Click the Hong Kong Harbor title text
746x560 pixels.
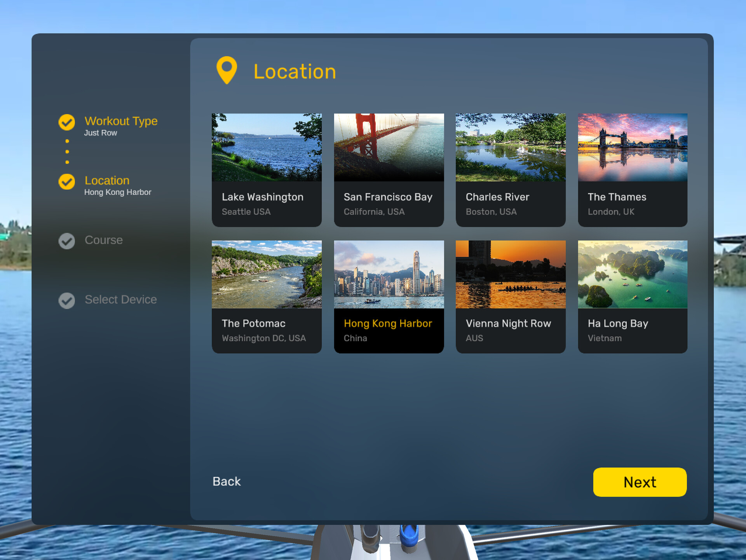pos(388,323)
